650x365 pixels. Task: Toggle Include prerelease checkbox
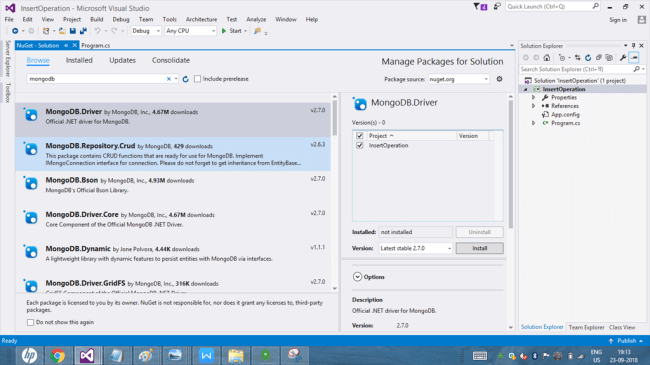pos(197,79)
